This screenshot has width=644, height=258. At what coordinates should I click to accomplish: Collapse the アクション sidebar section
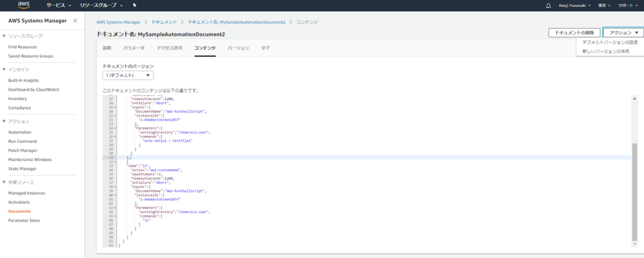(x=4, y=121)
